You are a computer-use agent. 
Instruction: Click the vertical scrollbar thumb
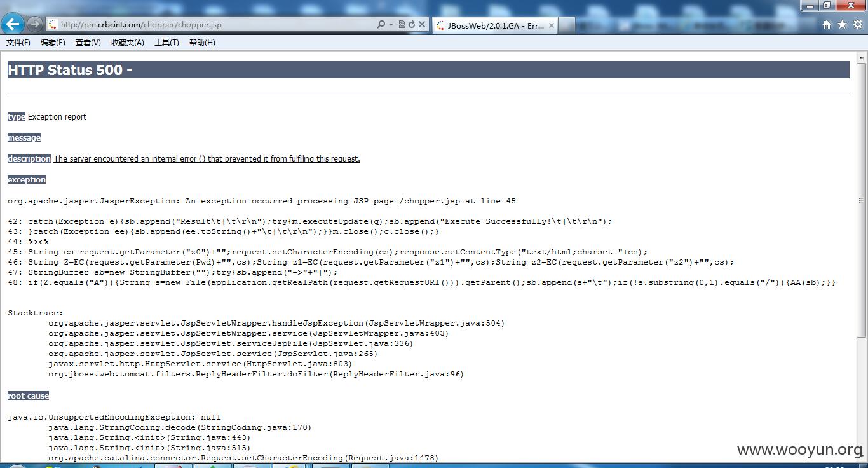click(x=862, y=200)
